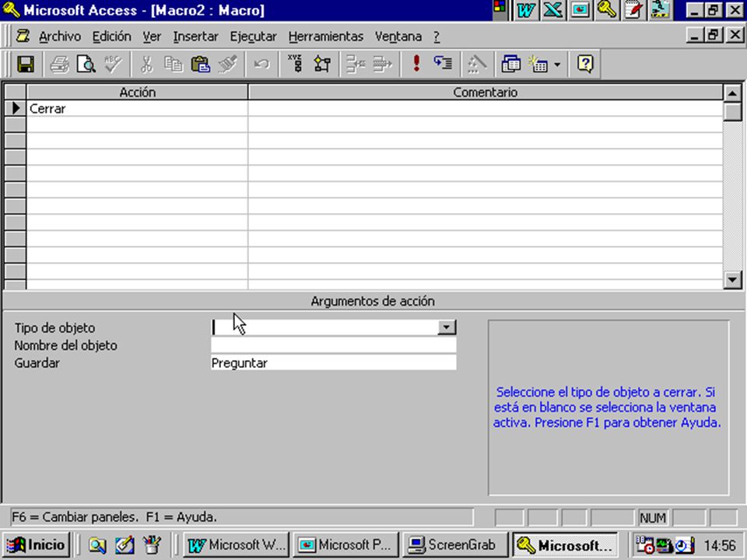The width and height of the screenshot is (747, 560).
Task: Open the expression Build tool
Action: click(477, 64)
